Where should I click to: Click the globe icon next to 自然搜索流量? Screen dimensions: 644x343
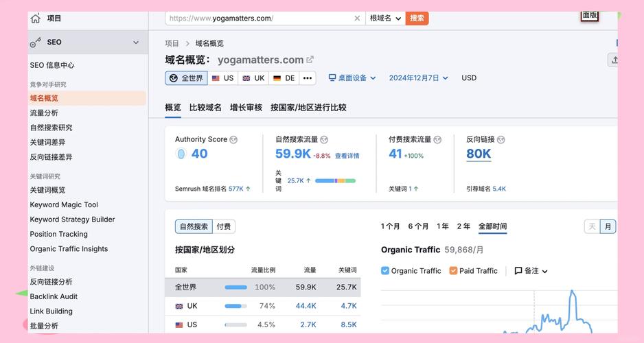point(324,139)
